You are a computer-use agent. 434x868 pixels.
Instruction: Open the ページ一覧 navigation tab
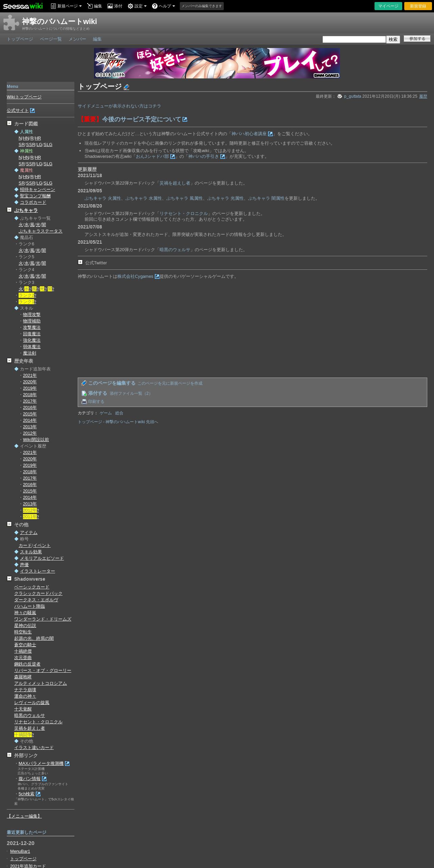[51, 39]
